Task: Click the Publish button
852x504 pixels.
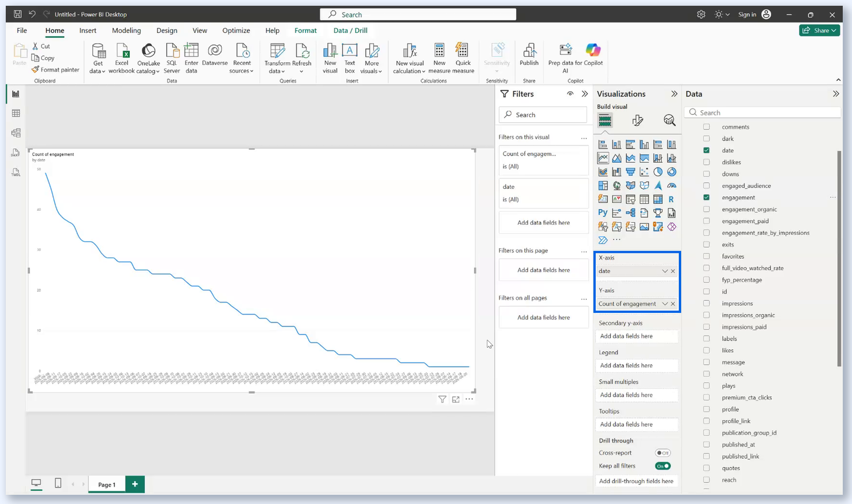Action: [529, 55]
